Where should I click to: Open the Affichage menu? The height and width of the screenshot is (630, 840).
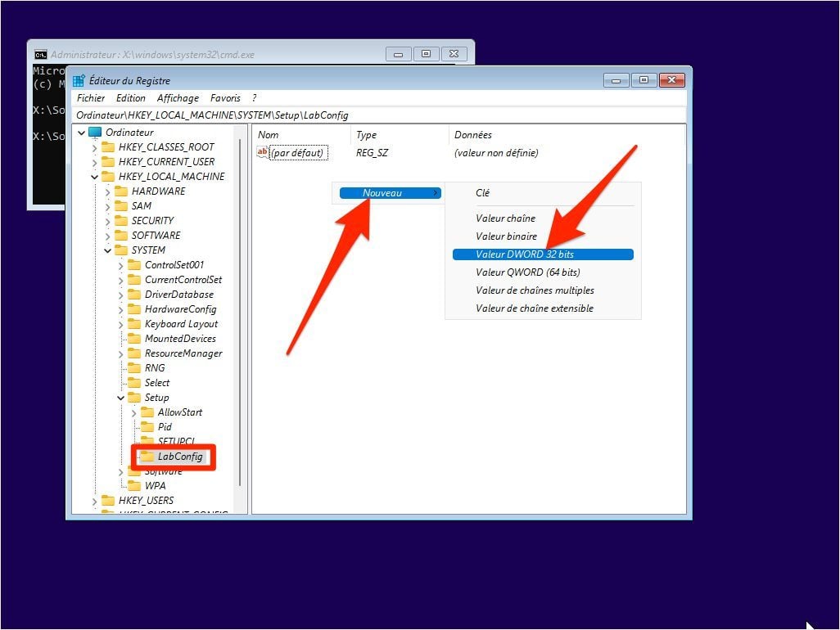[178, 98]
